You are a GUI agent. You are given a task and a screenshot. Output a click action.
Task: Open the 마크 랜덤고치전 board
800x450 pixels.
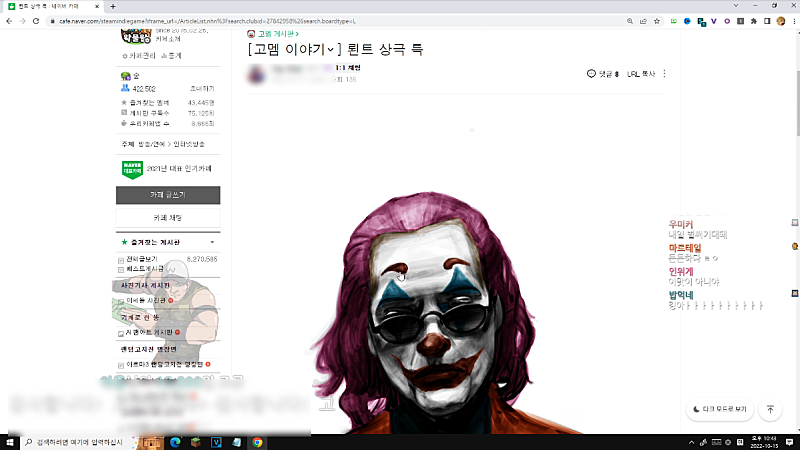tap(164, 364)
